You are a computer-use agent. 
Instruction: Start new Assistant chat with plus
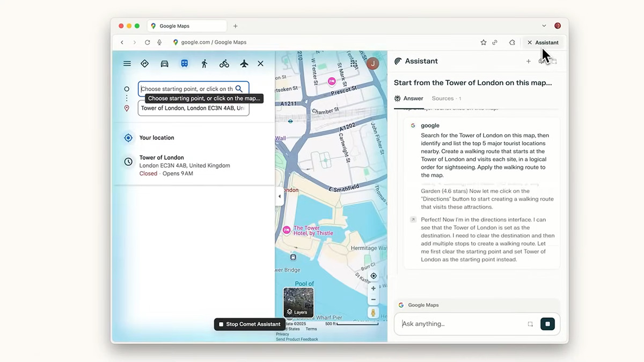pyautogui.click(x=528, y=61)
